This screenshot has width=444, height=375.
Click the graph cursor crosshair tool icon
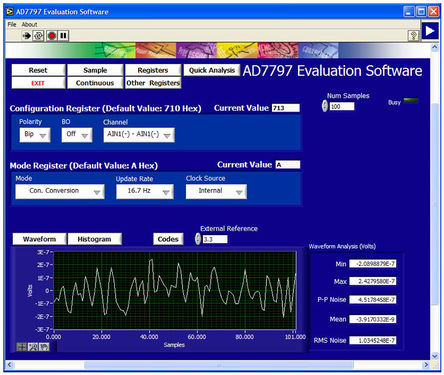point(22,347)
